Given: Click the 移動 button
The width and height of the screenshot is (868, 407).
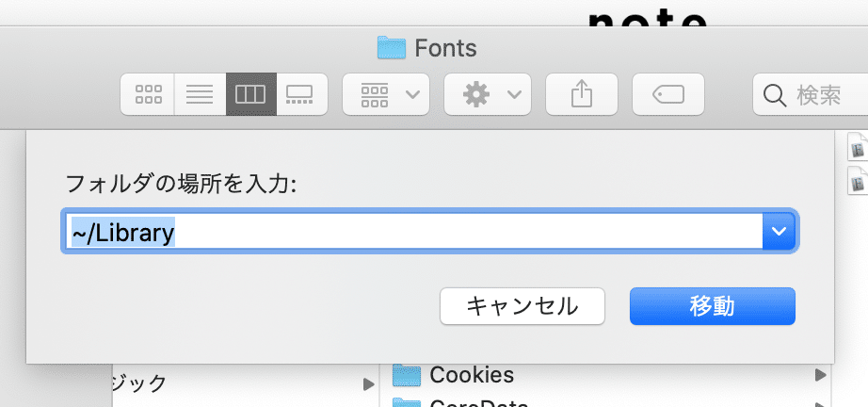Looking at the screenshot, I should click(713, 306).
